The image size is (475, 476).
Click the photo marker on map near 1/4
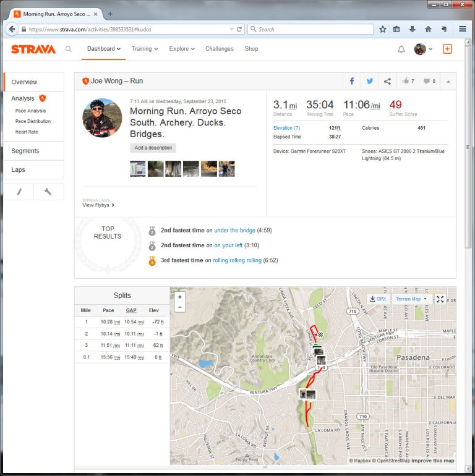coord(321,360)
